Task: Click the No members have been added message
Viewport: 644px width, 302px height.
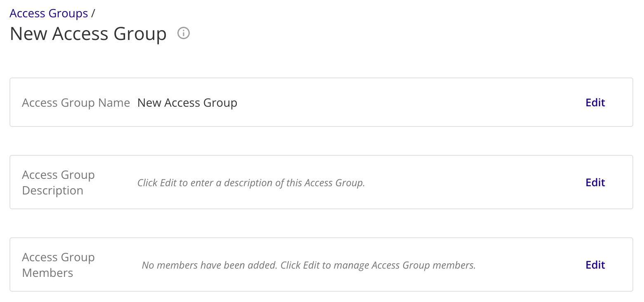Action: tap(309, 265)
